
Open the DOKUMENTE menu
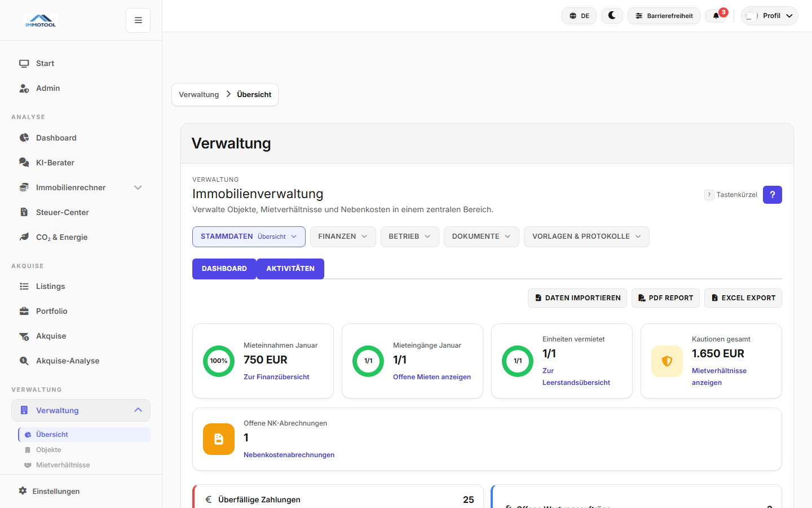[481, 237]
